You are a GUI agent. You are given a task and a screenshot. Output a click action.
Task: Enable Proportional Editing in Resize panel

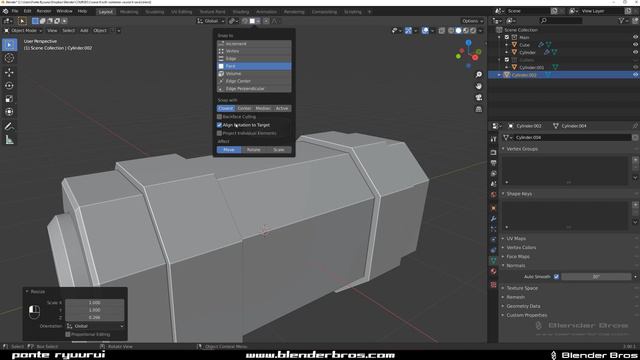point(68,334)
